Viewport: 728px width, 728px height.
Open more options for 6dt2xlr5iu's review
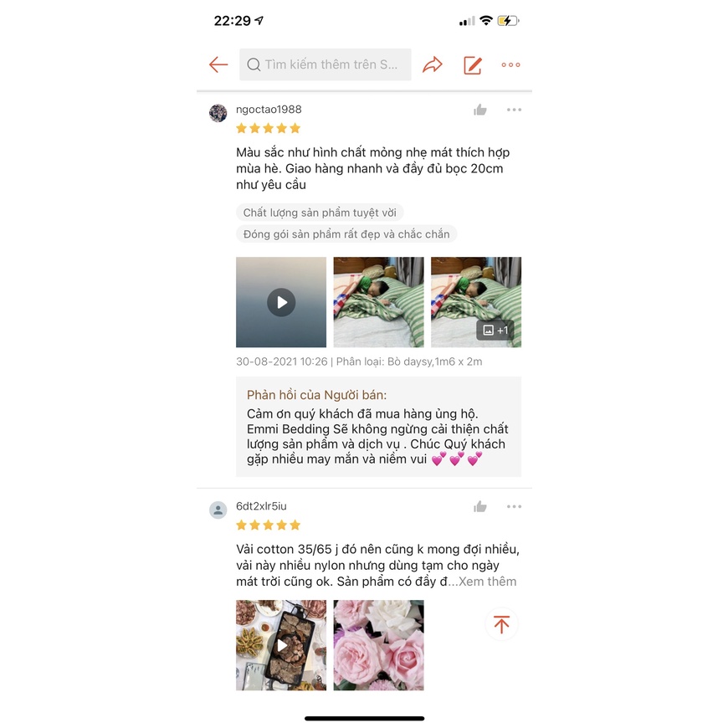coord(514,506)
